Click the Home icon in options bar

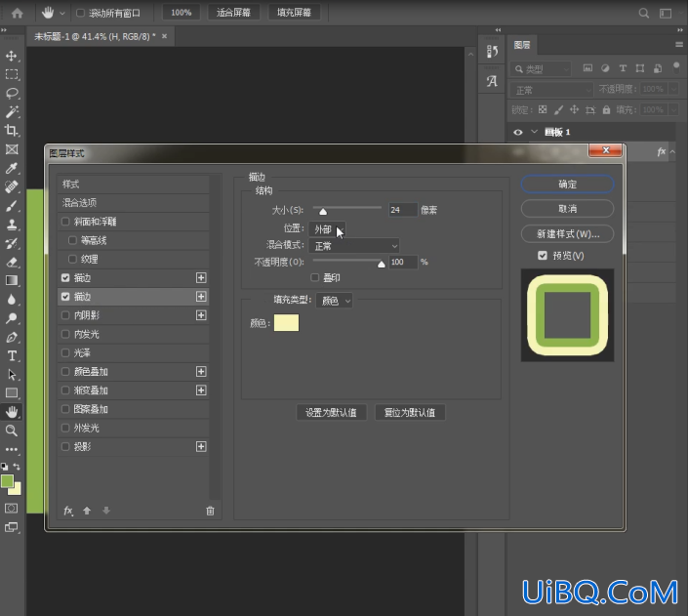coord(18,13)
